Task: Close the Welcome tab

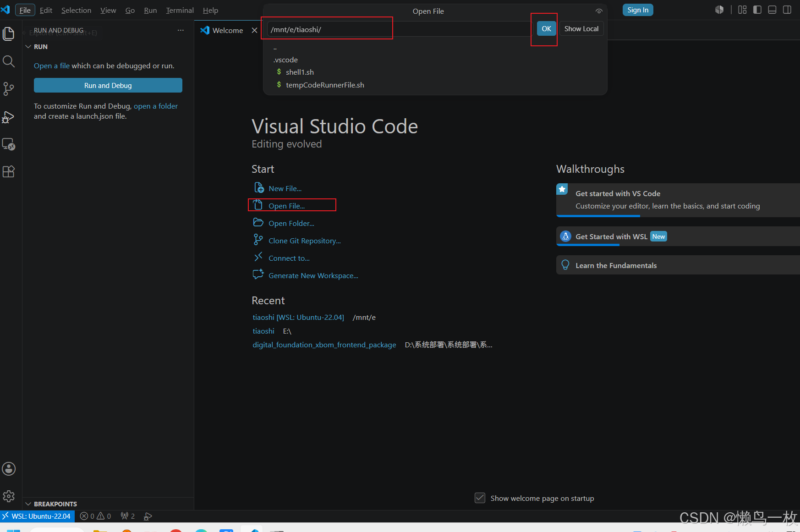Action: pos(254,30)
